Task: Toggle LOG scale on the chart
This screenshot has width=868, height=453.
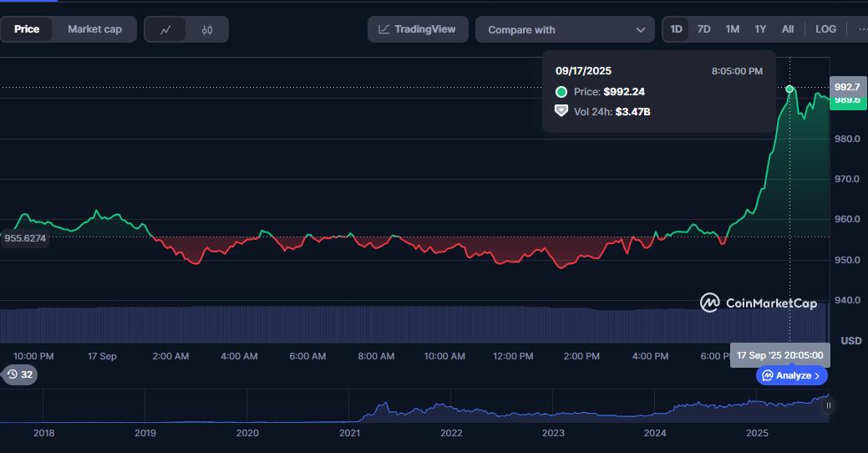Action: (825, 29)
